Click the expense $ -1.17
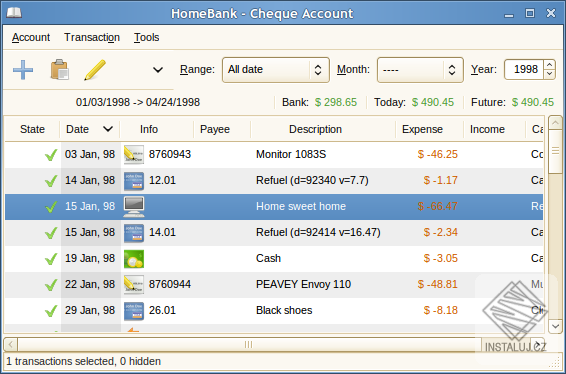Viewport: 566px width, 374px height. [x=440, y=181]
